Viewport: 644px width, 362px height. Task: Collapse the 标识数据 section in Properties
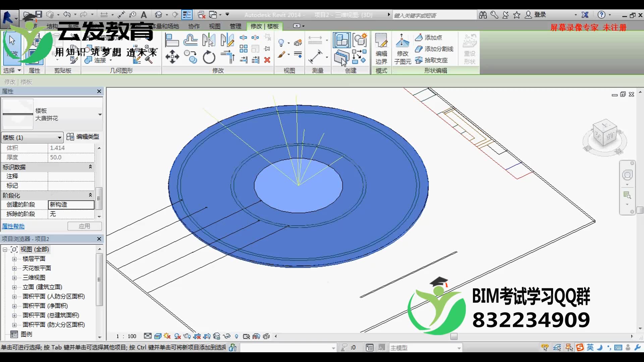tap(90, 167)
